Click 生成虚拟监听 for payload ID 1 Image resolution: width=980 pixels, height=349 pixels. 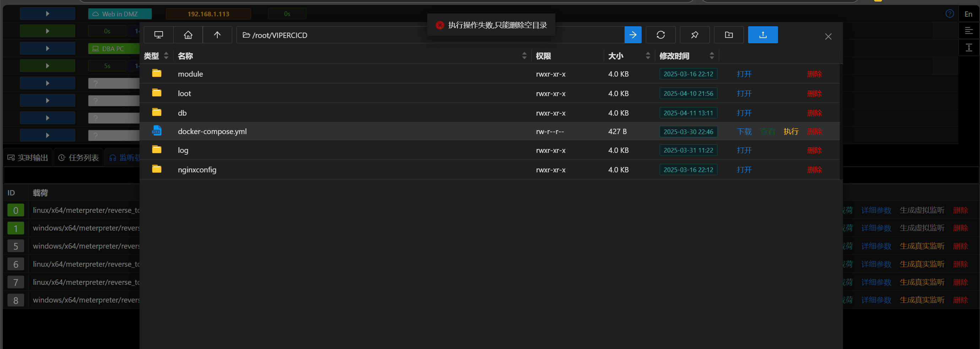pos(922,228)
